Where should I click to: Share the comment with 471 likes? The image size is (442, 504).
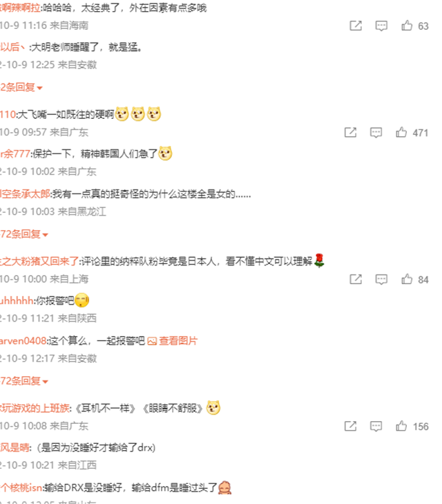[x=350, y=133]
